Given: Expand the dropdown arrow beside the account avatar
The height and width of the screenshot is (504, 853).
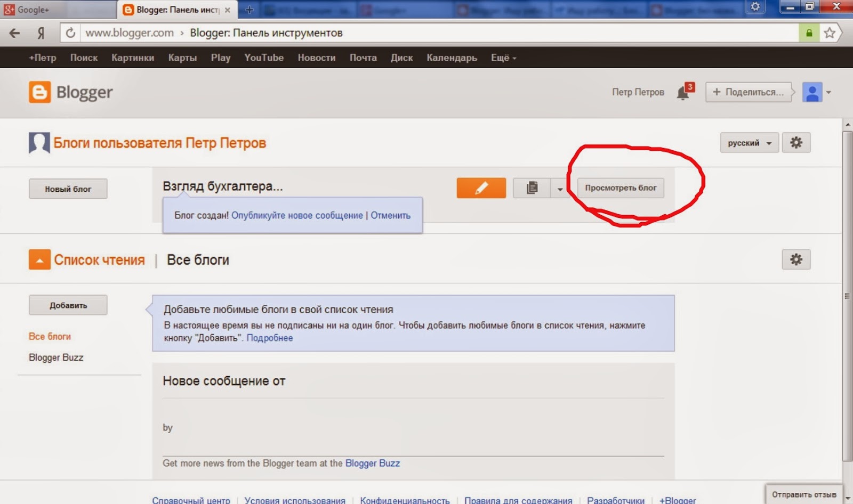Looking at the screenshot, I should click(x=828, y=92).
